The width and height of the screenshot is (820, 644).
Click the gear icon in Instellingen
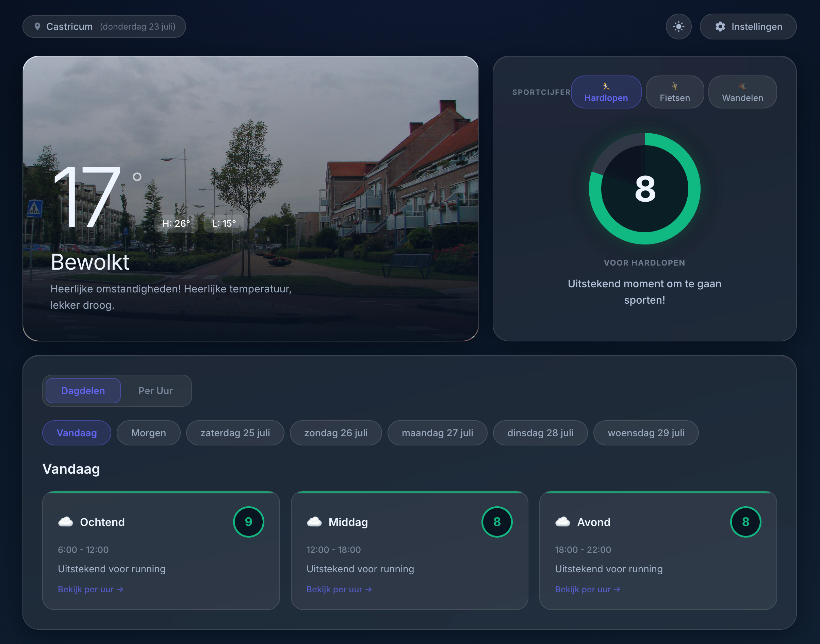pyautogui.click(x=720, y=27)
